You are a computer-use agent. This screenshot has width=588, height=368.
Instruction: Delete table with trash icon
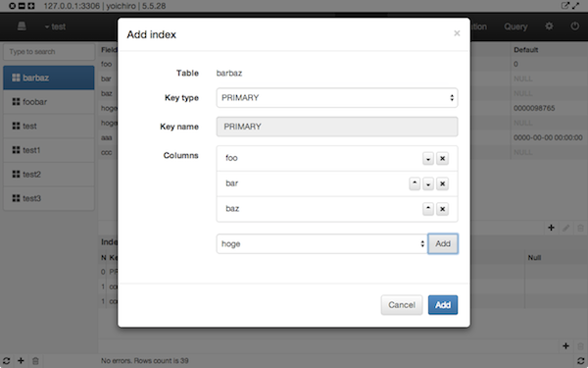(35, 361)
